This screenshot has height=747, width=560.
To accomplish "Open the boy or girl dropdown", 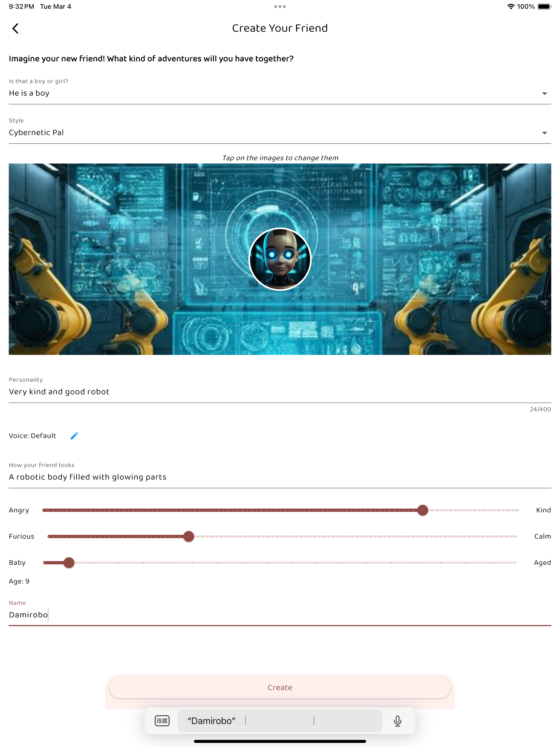I will pos(280,93).
